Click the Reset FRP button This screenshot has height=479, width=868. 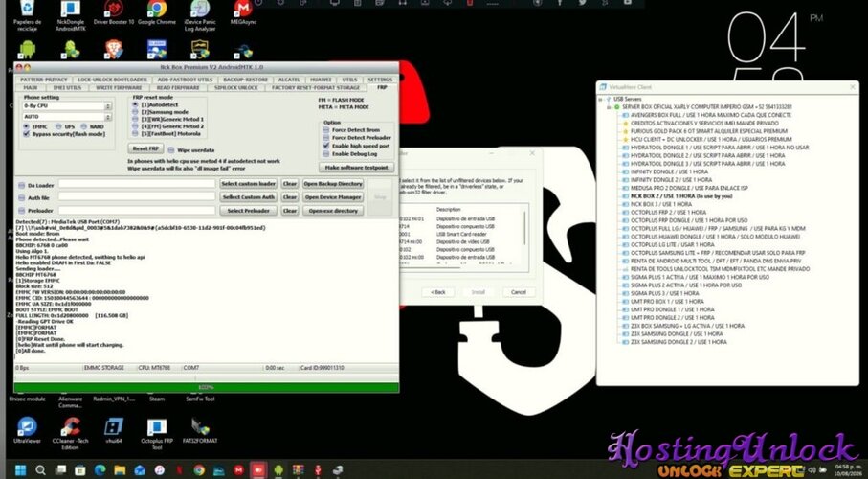click(x=145, y=148)
